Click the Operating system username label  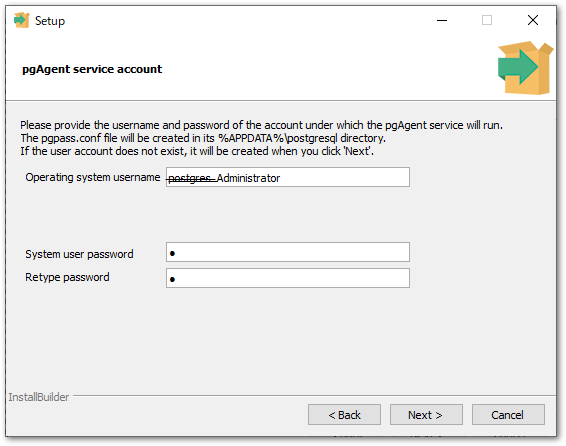pos(92,177)
